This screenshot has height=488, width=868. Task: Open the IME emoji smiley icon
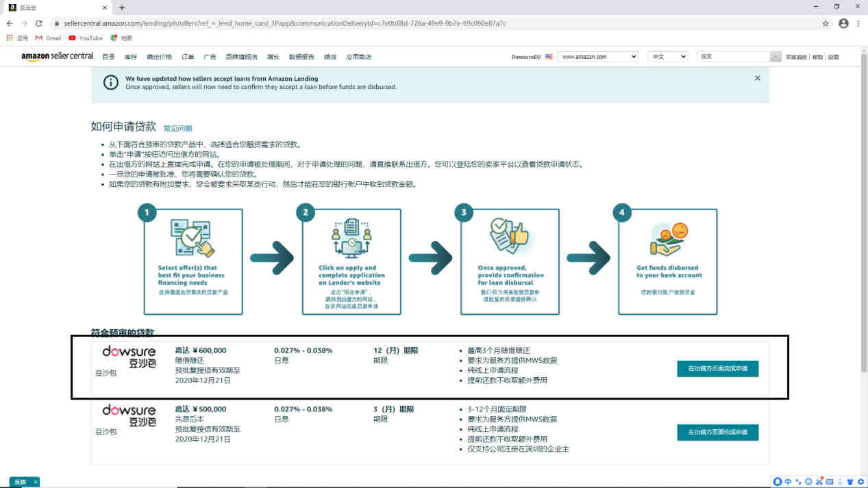pos(808,482)
